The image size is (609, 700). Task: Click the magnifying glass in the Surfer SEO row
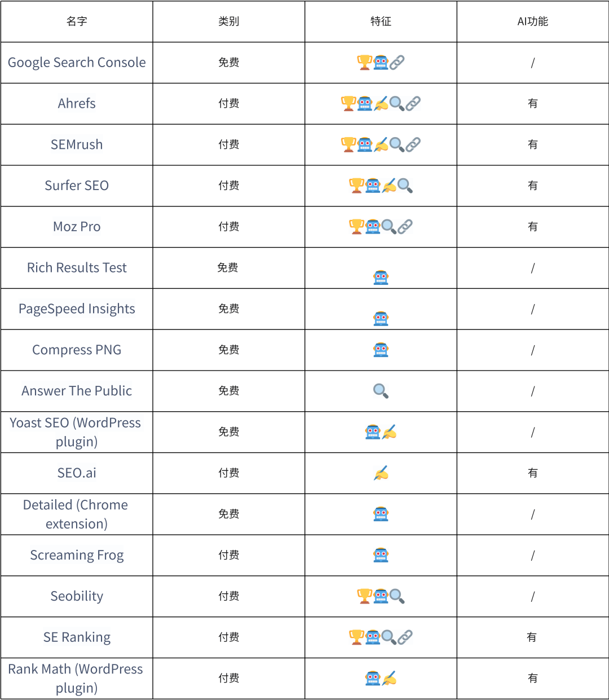405,186
